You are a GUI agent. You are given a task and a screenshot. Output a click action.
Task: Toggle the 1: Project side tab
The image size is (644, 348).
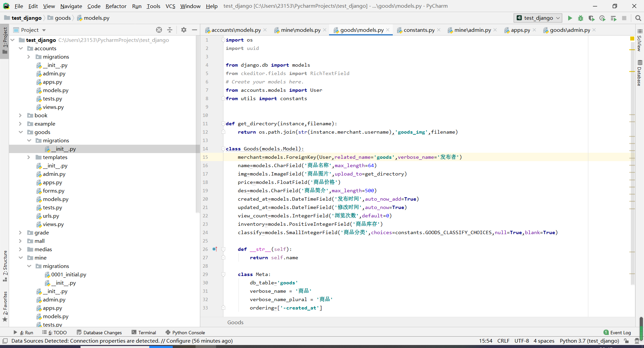click(5, 41)
